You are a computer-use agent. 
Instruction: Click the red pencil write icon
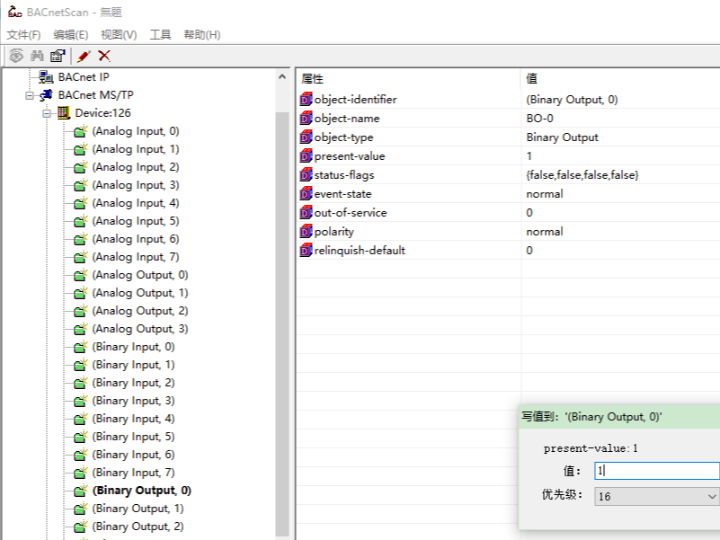point(83,56)
